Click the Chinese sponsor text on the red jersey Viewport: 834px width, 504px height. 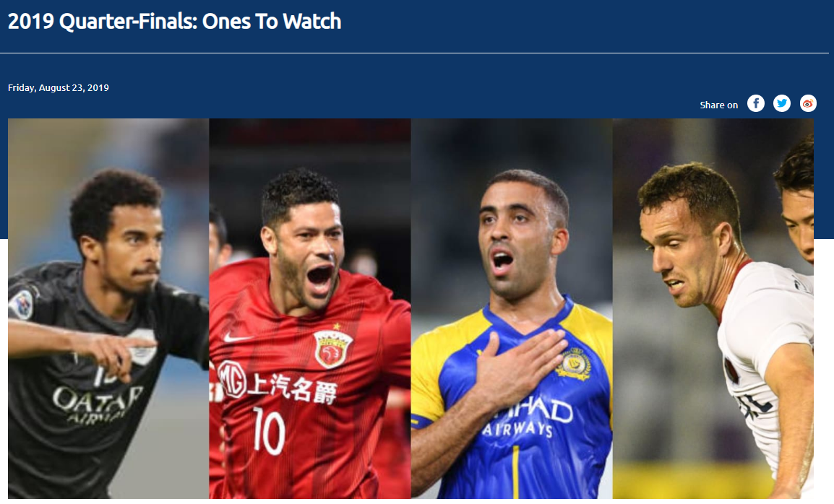pyautogui.click(x=292, y=388)
